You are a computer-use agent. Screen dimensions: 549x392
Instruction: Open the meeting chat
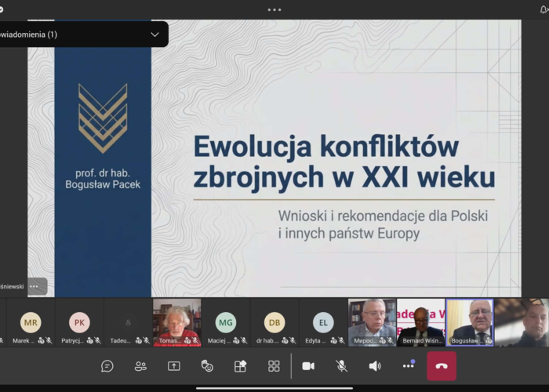click(107, 366)
